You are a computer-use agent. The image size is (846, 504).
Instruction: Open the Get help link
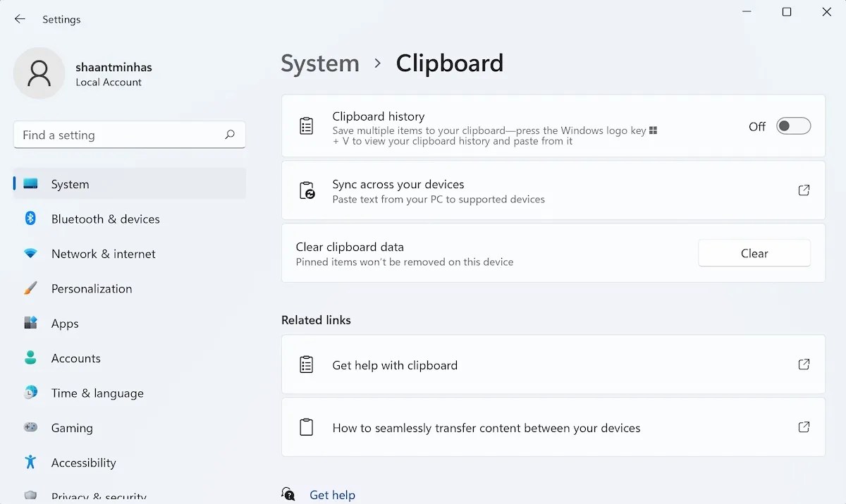point(332,494)
